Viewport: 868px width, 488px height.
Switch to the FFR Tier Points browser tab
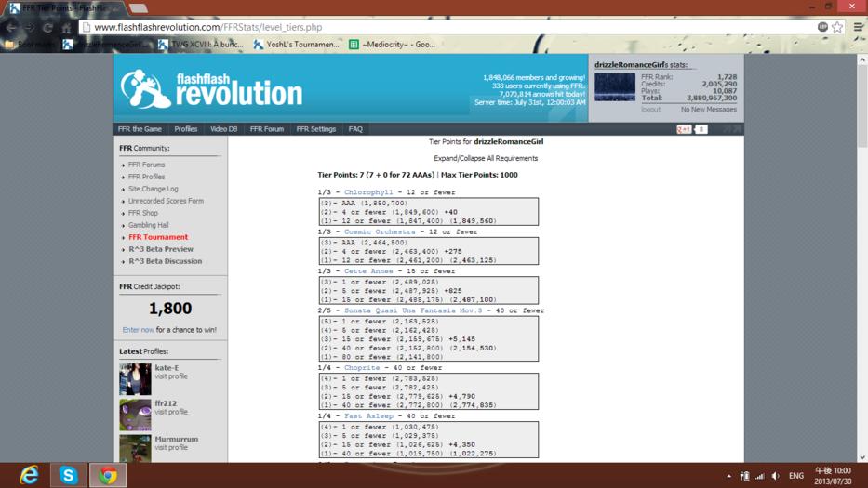coord(65,7)
